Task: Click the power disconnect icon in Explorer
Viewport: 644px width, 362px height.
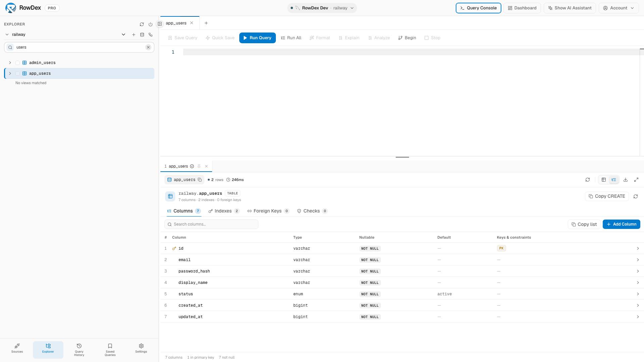Action: coord(150,24)
